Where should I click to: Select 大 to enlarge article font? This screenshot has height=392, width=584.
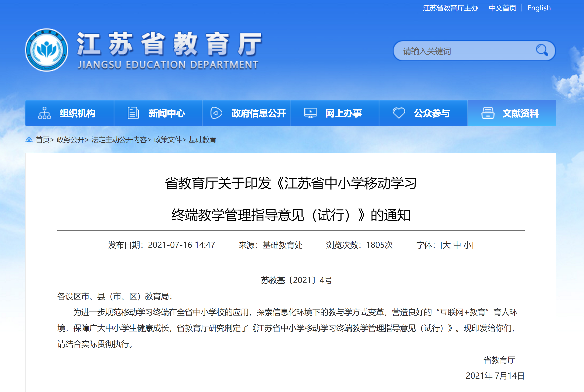(447, 245)
